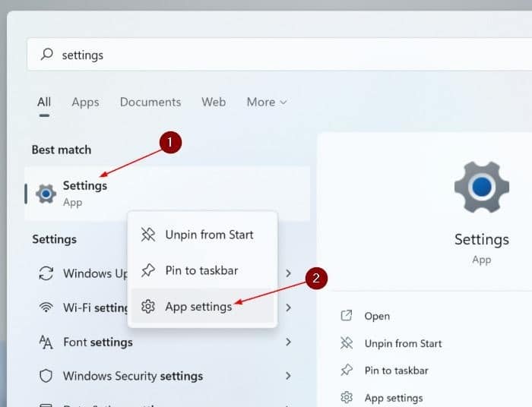Click Open in the preview pane
Screen dimensions: 532x407
pos(377,316)
